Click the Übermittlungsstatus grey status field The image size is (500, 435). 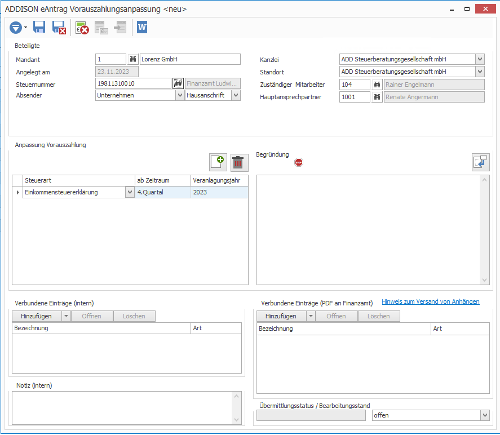(x=311, y=415)
